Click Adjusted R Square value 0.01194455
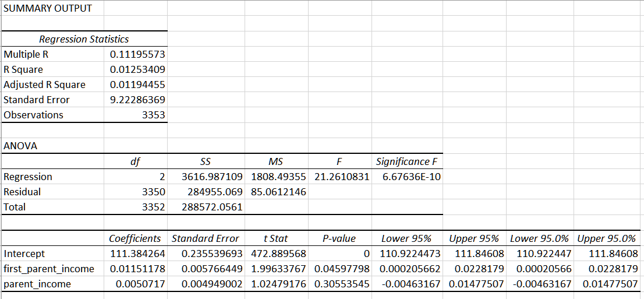 click(x=136, y=85)
